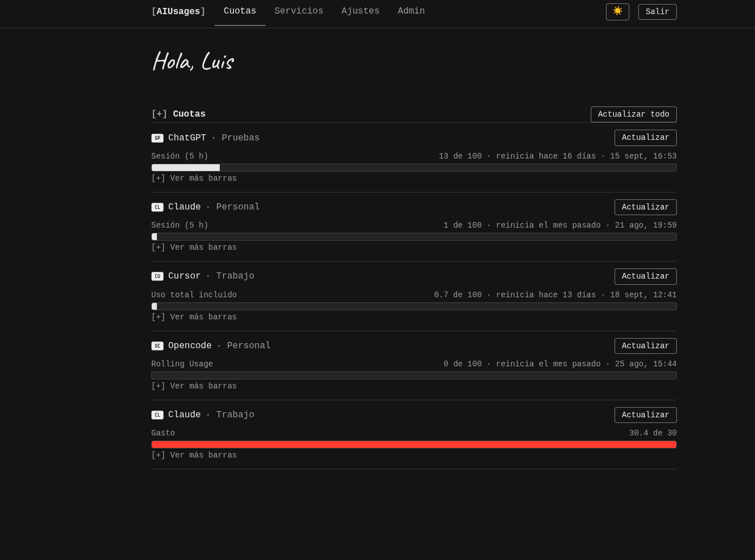Select the '0.7 de 100' Cursor reset text
This screenshot has width=755, height=560.
click(x=556, y=295)
